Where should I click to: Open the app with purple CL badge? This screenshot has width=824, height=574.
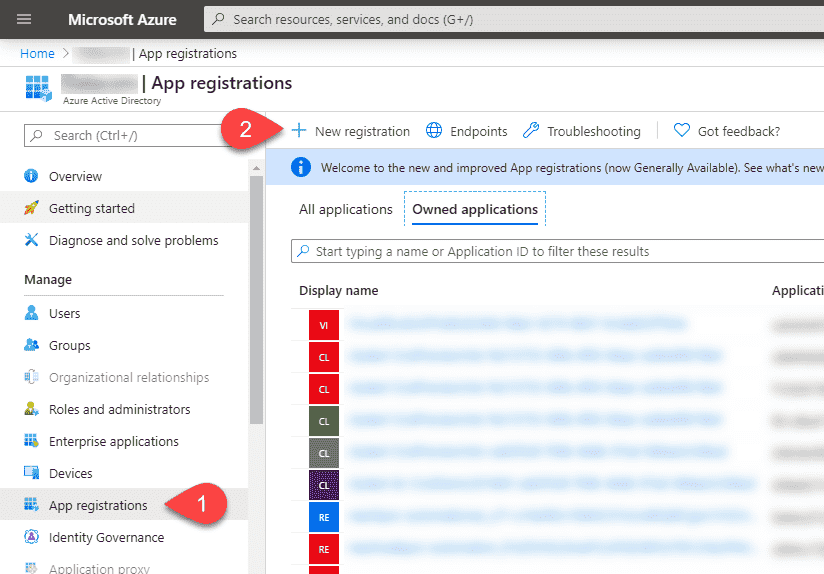tap(324, 485)
